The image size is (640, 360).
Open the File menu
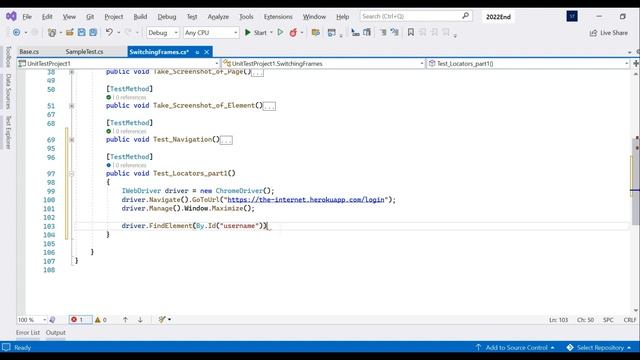pos(27,17)
